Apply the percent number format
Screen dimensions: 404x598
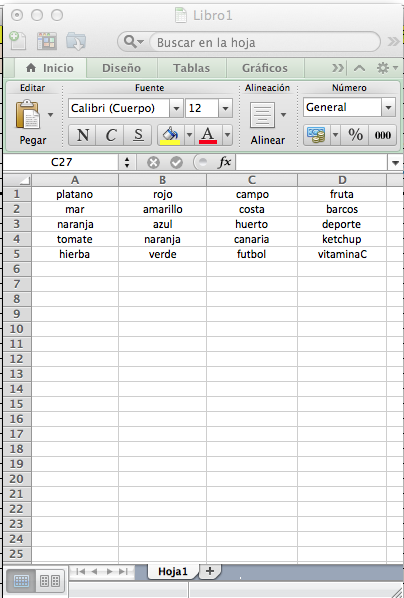(355, 135)
